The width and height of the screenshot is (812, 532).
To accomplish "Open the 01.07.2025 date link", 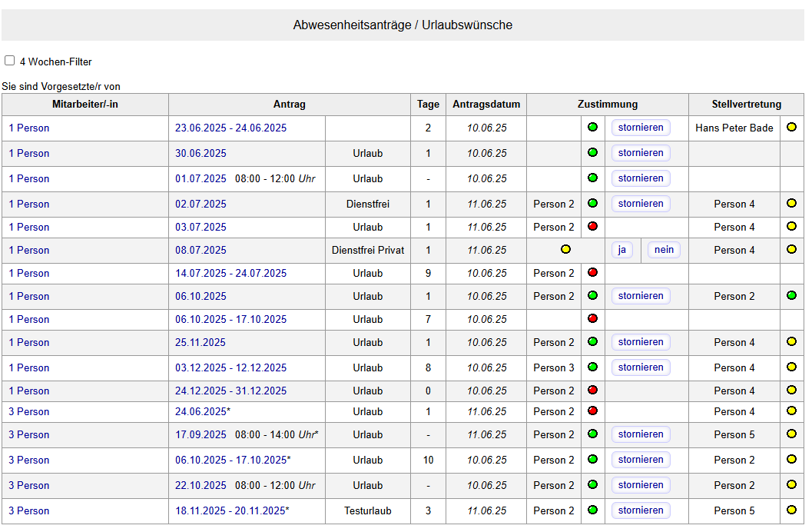I will [201, 178].
